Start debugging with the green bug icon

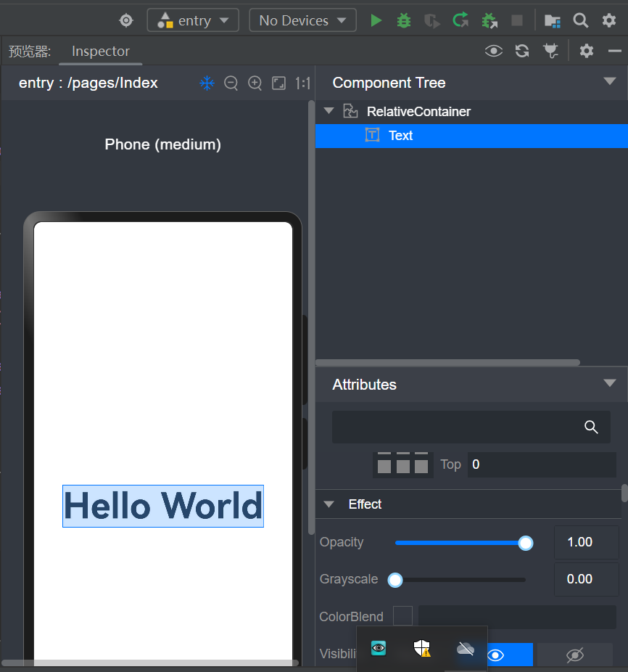click(403, 20)
